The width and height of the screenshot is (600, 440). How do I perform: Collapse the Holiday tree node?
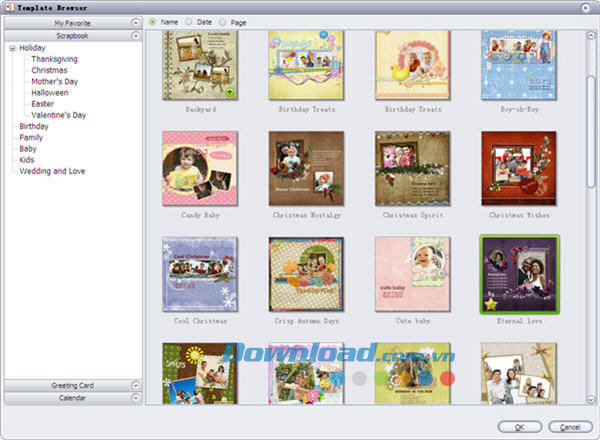pyautogui.click(x=11, y=48)
